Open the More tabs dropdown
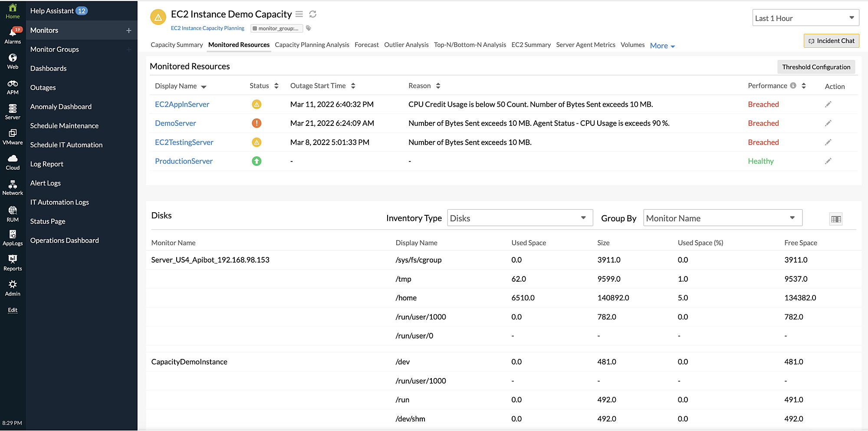The width and height of the screenshot is (868, 431). click(662, 45)
